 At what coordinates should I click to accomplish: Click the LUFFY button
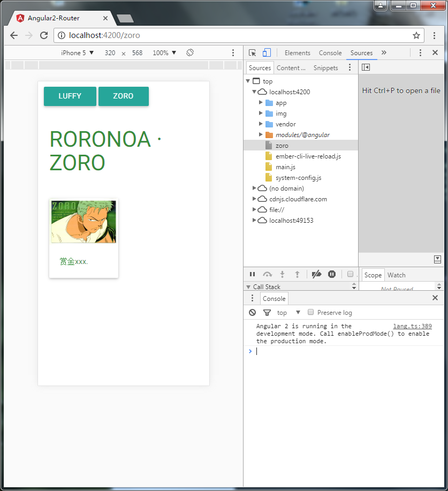click(70, 96)
